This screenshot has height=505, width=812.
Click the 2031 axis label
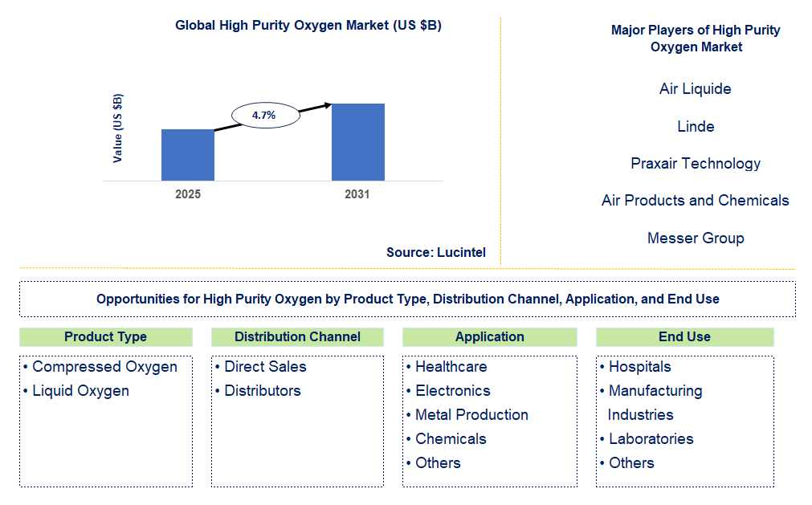pyautogui.click(x=357, y=194)
